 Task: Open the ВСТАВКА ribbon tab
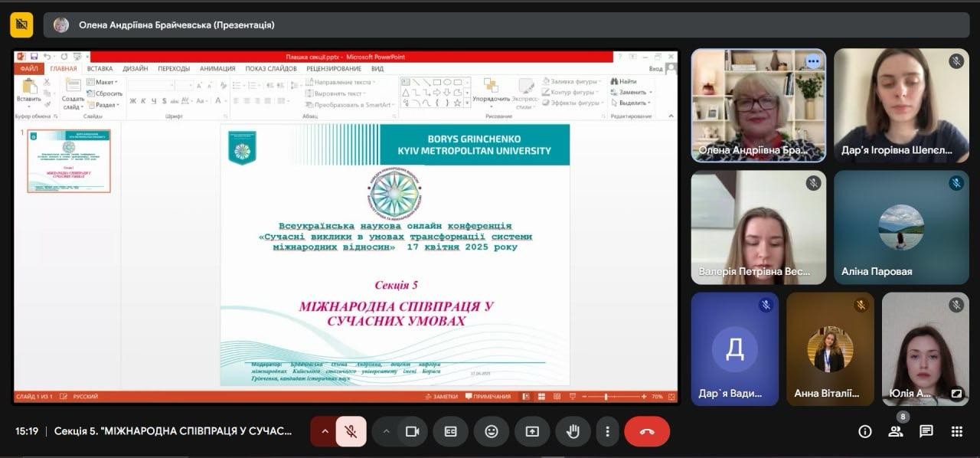point(100,69)
